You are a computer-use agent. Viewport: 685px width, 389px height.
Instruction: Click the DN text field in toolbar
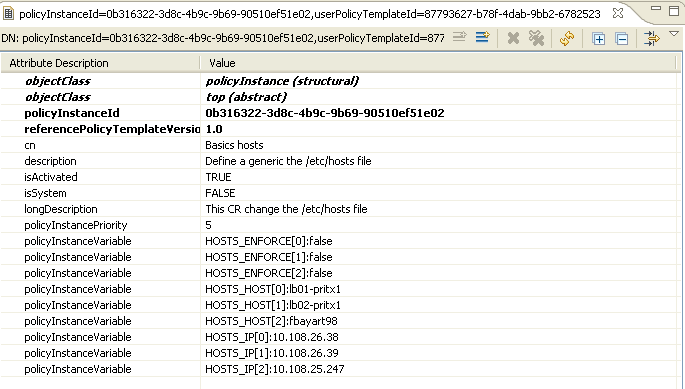(223, 38)
